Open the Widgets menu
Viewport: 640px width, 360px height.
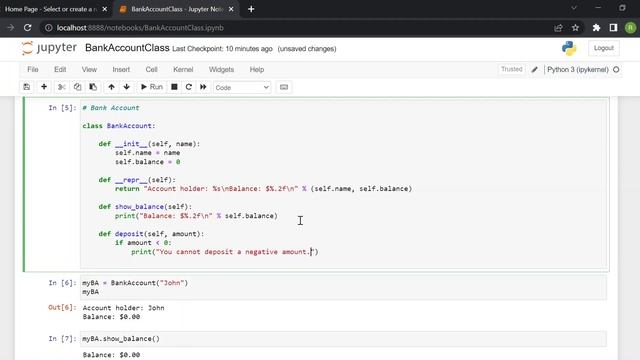point(221,69)
